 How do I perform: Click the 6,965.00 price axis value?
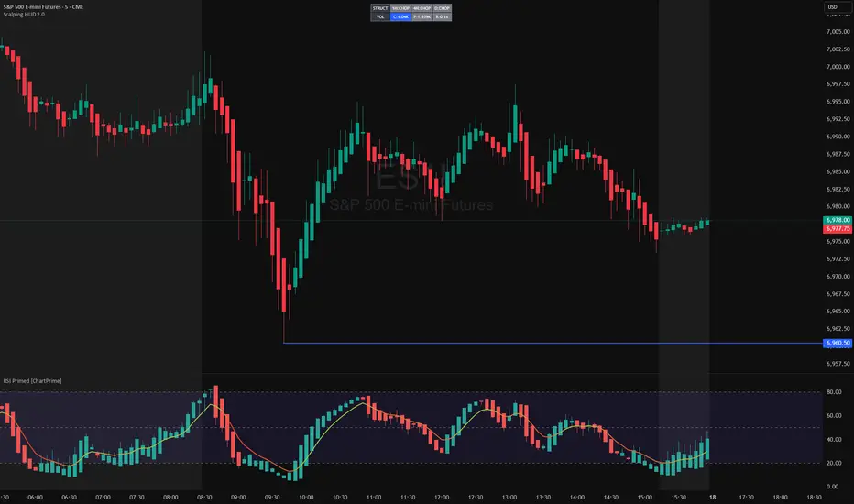pyautogui.click(x=838, y=312)
